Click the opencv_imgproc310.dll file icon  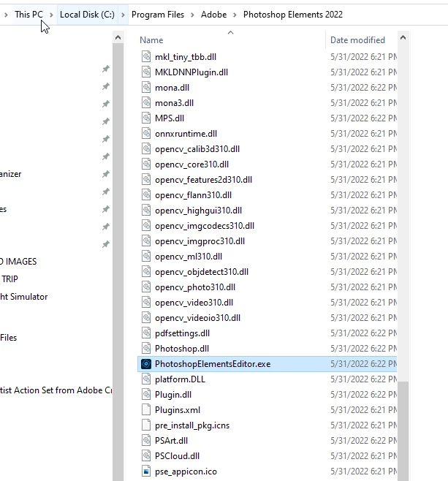(146, 240)
